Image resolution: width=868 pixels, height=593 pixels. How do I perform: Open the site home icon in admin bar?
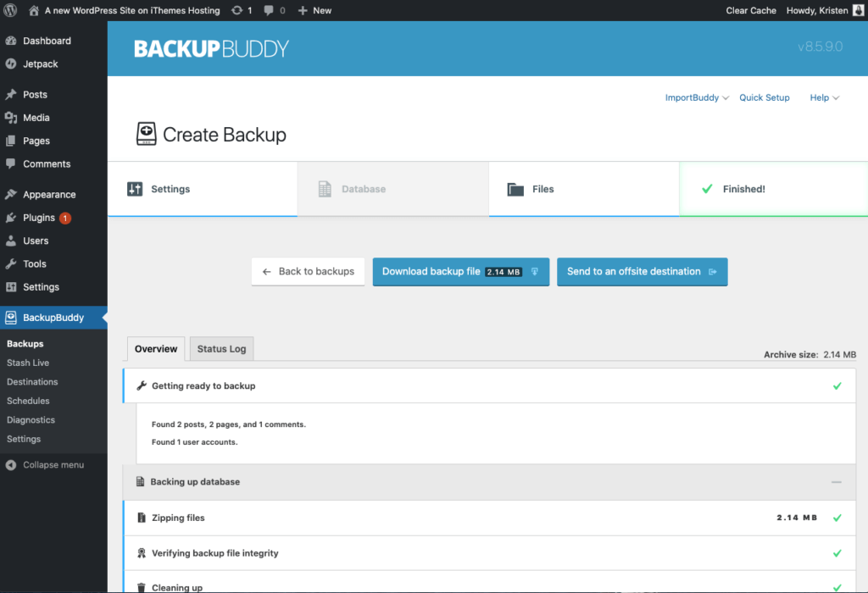(34, 10)
